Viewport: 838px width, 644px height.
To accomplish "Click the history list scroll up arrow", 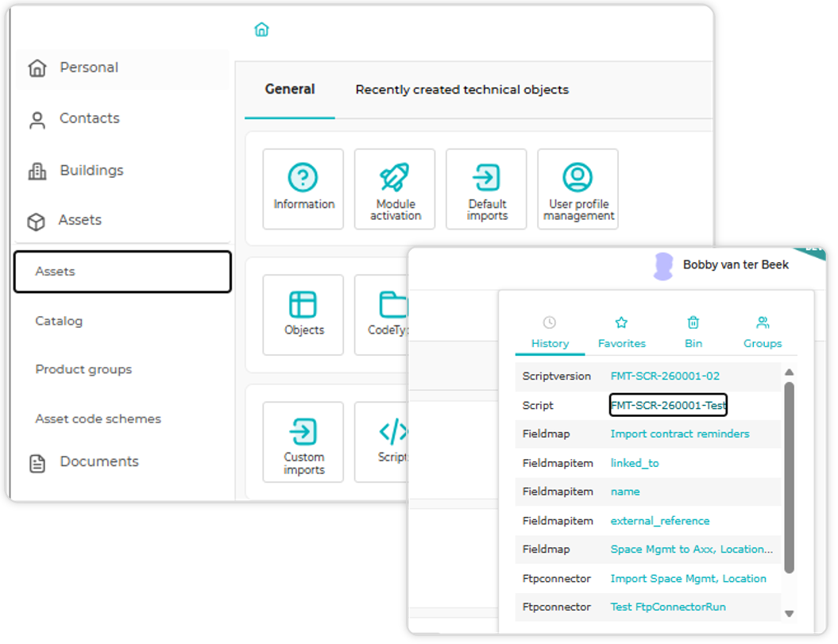I will [790, 372].
